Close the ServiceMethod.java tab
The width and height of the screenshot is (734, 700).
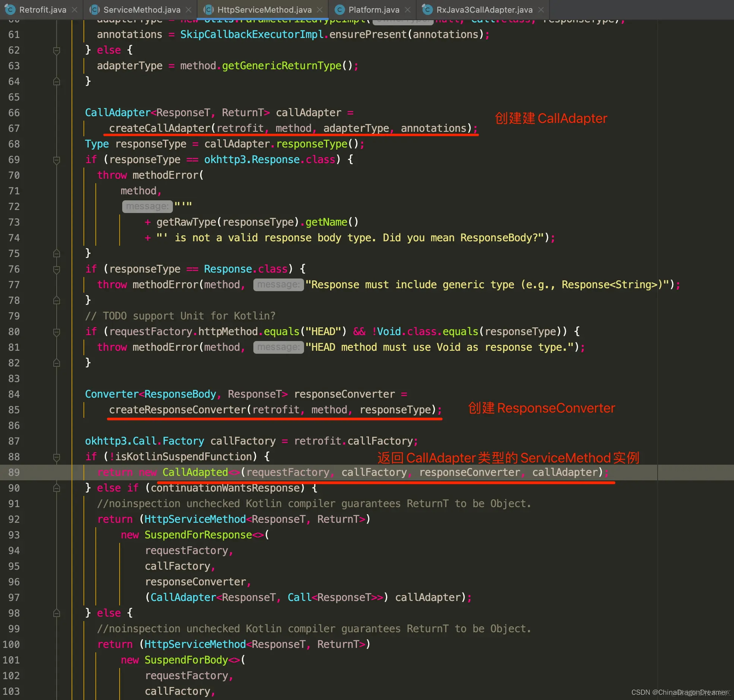coord(189,10)
